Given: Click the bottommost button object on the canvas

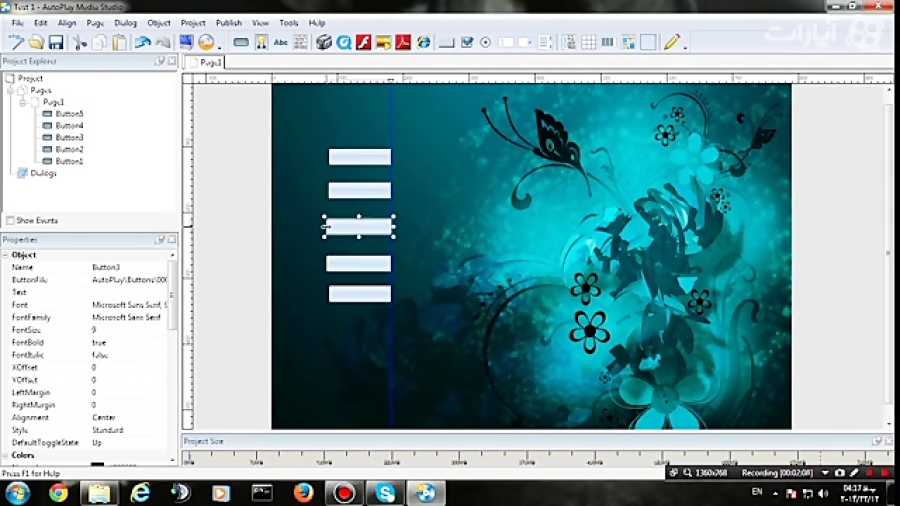Looking at the screenshot, I should [x=360, y=294].
